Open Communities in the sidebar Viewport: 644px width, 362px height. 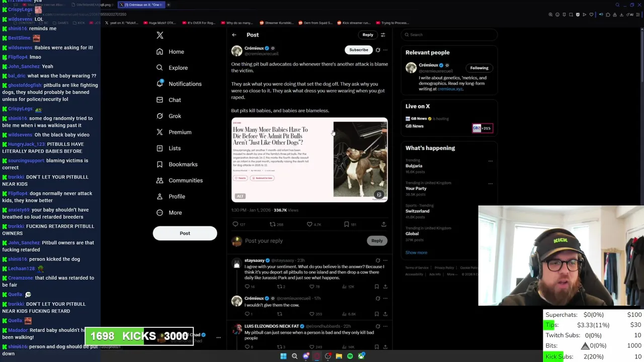[x=179, y=180]
